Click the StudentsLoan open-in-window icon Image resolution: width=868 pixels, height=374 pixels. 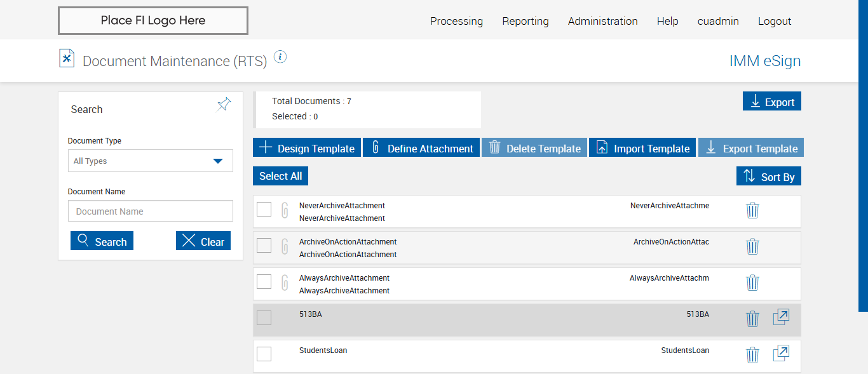point(781,353)
